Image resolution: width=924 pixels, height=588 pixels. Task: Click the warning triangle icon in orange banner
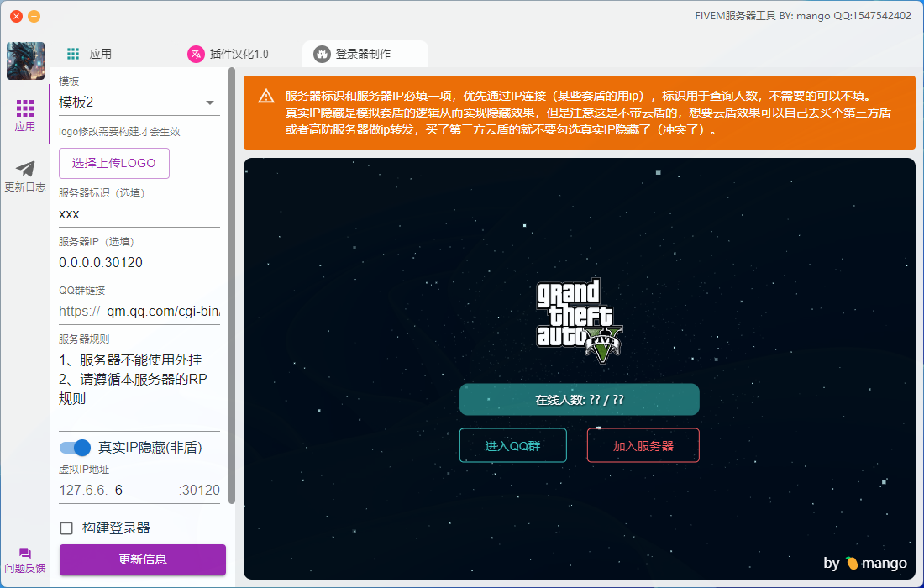[x=266, y=96]
